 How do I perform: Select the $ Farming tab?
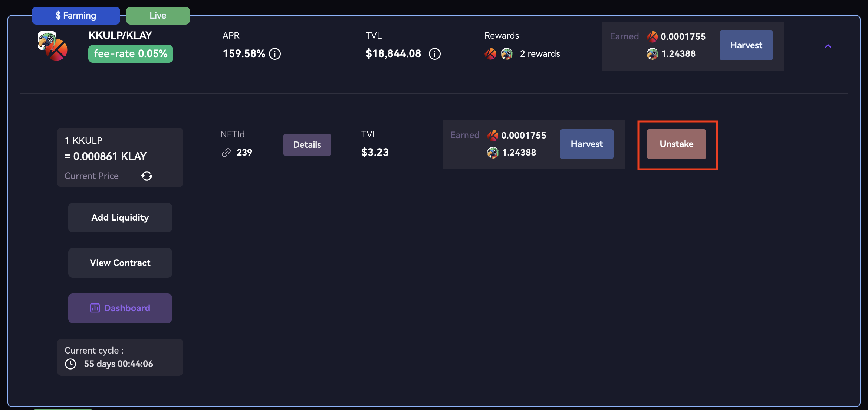76,16
